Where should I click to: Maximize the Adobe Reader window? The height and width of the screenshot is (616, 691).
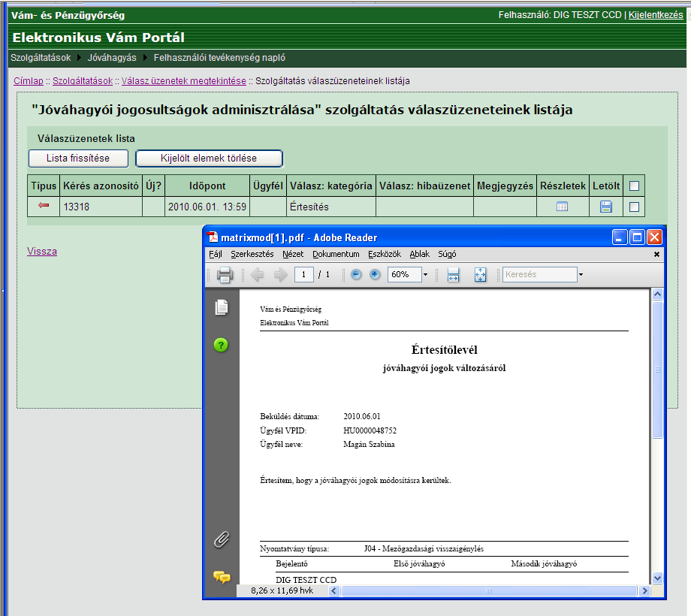point(637,237)
